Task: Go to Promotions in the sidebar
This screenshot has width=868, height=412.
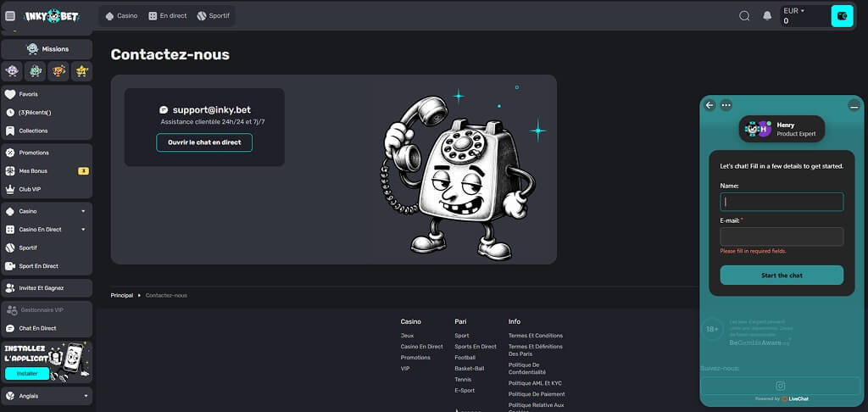Action: [47, 153]
